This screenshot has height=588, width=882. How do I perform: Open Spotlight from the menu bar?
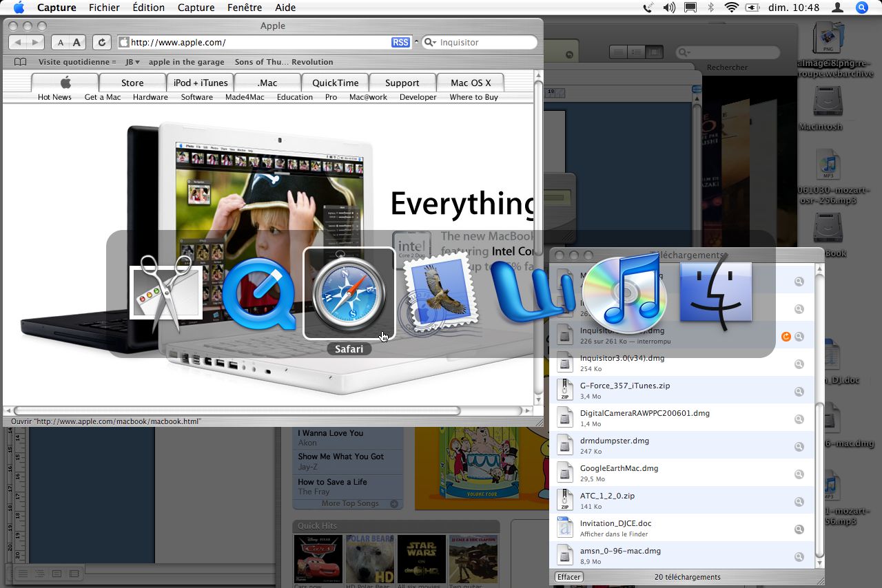pyautogui.click(x=861, y=8)
